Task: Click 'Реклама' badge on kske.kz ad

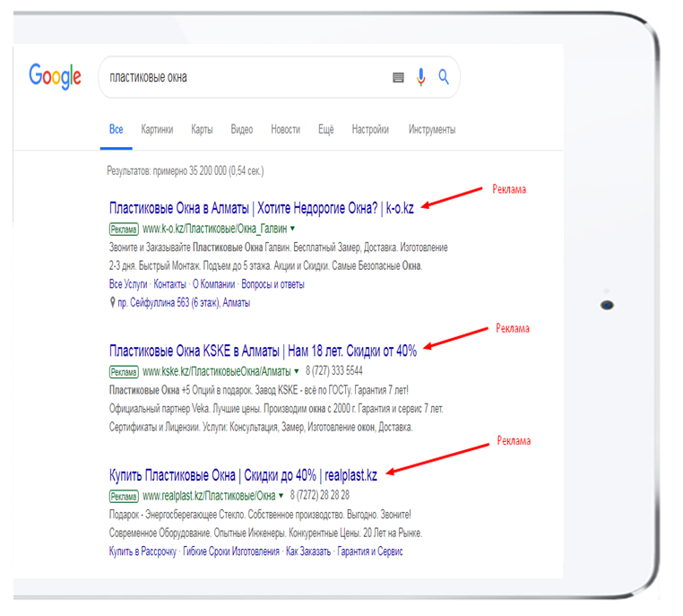Action: click(x=124, y=371)
